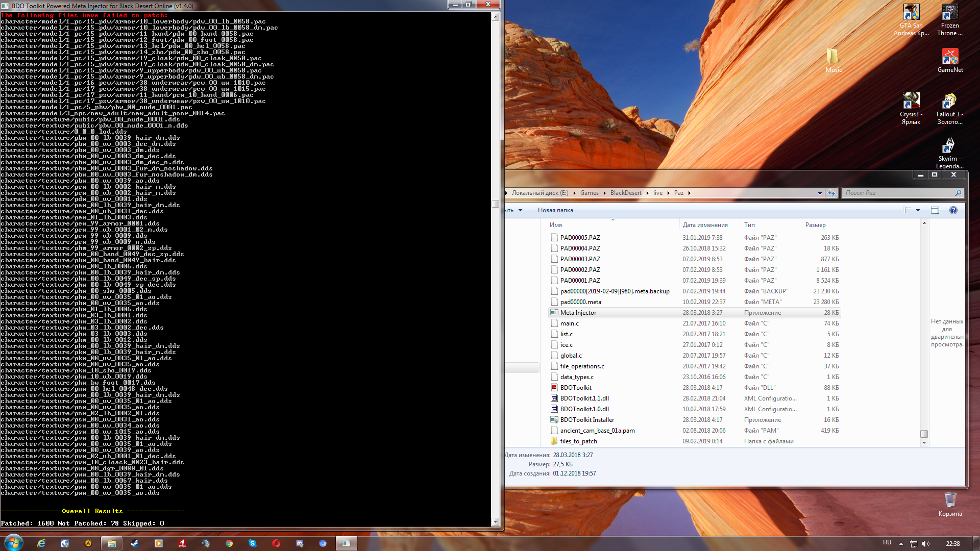The height and width of the screenshot is (551, 980).
Task: Click the Explorer help question mark icon
Action: click(x=953, y=210)
